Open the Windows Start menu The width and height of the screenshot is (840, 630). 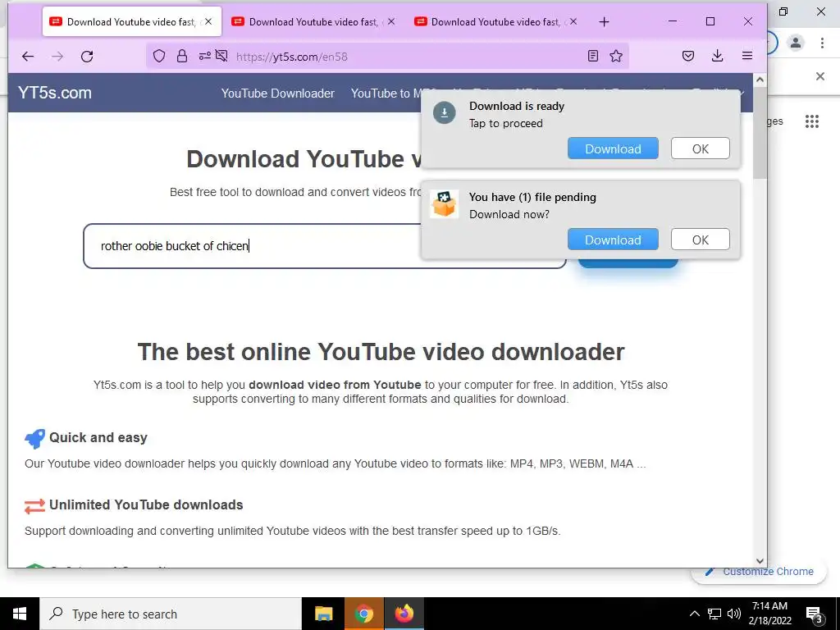tap(20, 614)
